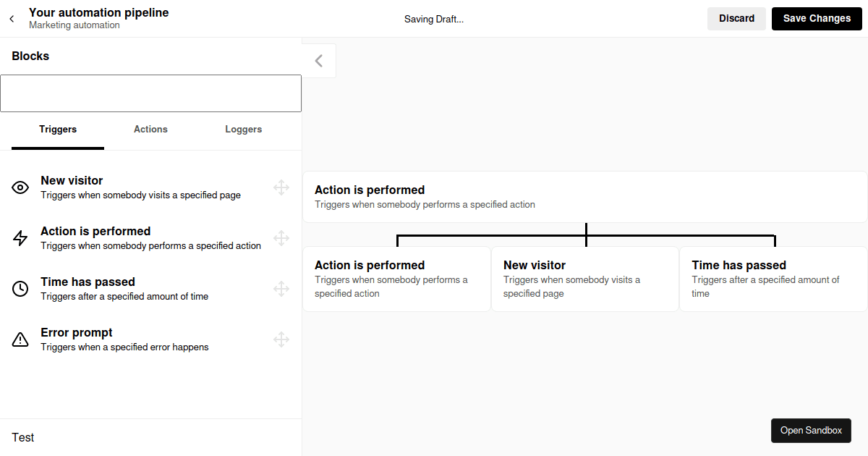
Task: Click the drag handle beside Action is performed
Action: (281, 237)
